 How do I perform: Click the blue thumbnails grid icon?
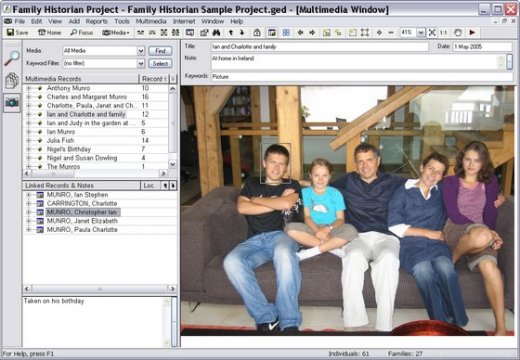(x=286, y=32)
